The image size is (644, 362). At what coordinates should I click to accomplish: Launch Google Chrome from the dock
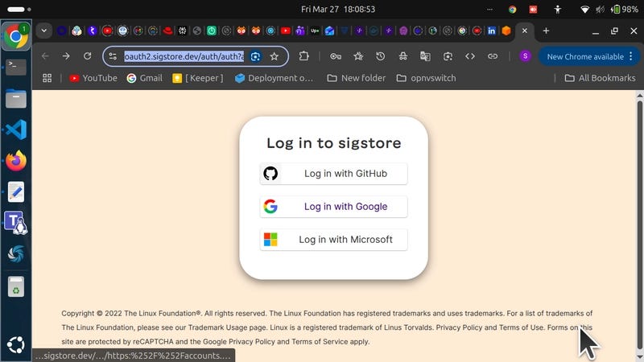[x=16, y=36]
